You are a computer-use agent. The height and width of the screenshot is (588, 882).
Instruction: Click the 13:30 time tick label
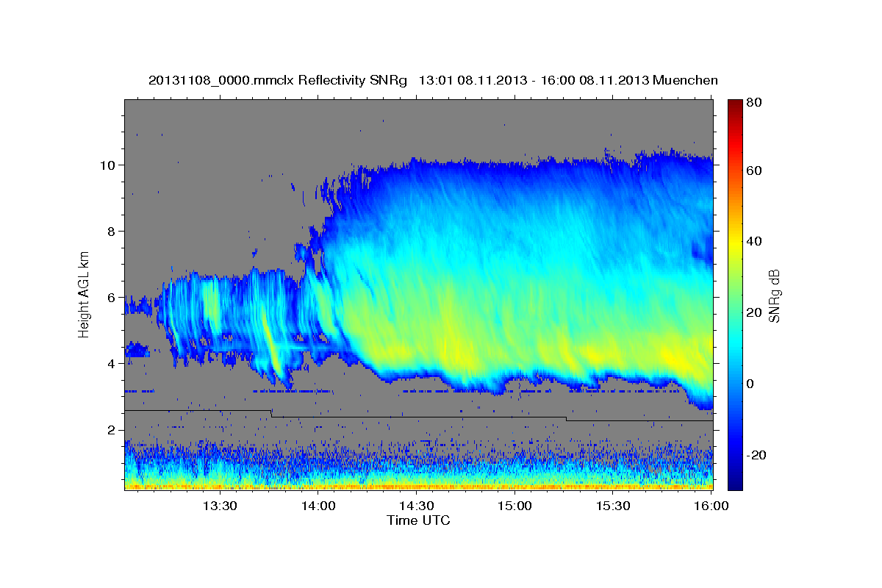(220, 506)
